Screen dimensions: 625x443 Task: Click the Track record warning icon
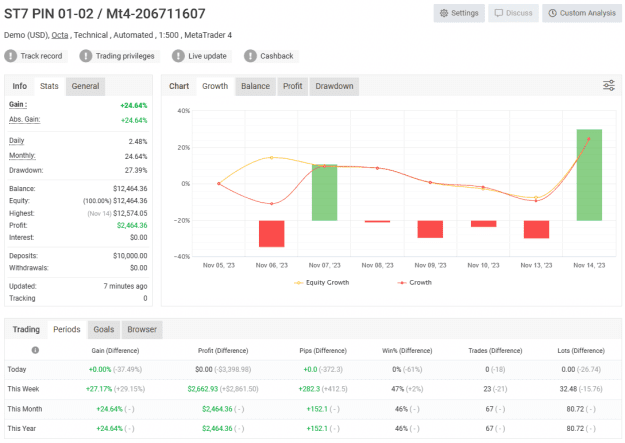[x=10, y=56]
